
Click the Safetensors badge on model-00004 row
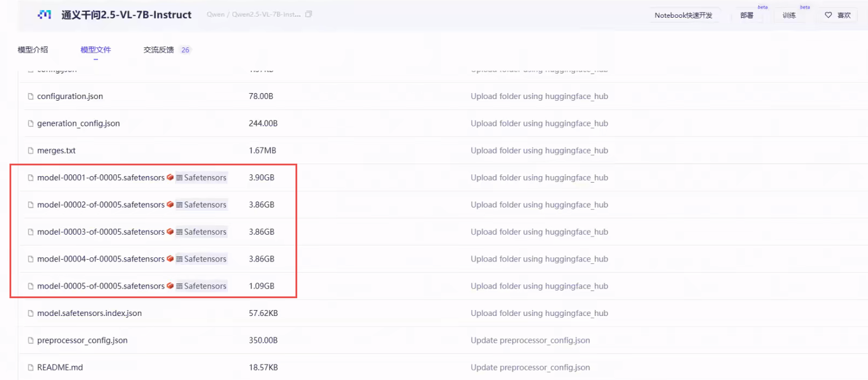click(x=201, y=259)
